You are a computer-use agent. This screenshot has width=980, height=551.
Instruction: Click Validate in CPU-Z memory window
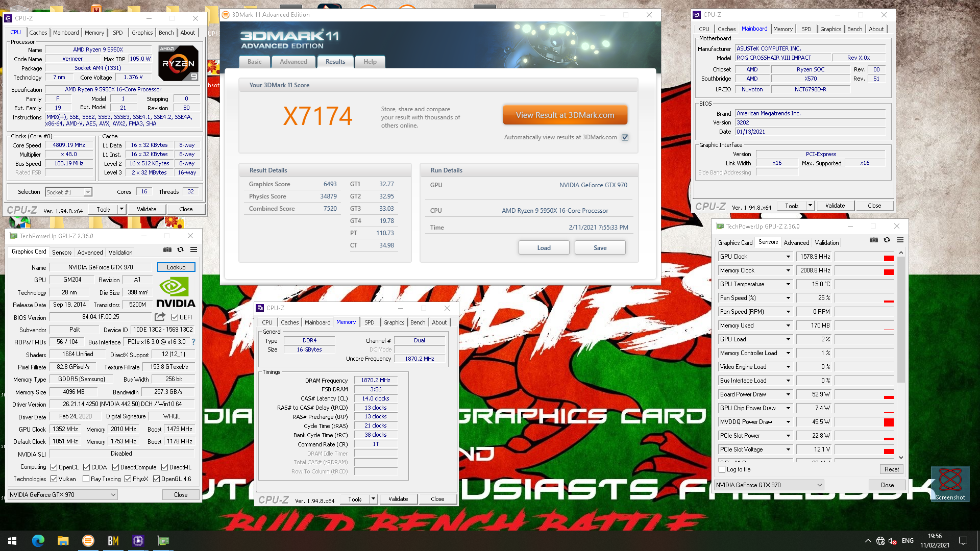398,499
